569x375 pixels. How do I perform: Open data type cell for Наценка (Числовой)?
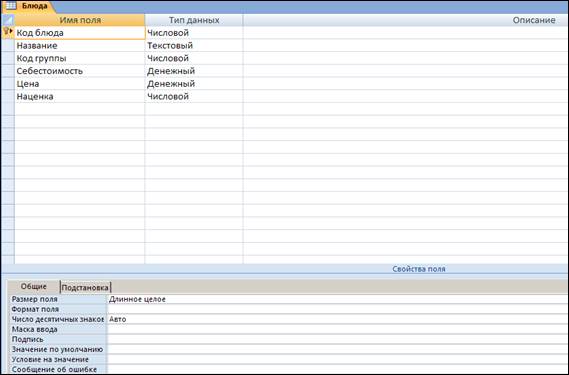[x=194, y=96]
